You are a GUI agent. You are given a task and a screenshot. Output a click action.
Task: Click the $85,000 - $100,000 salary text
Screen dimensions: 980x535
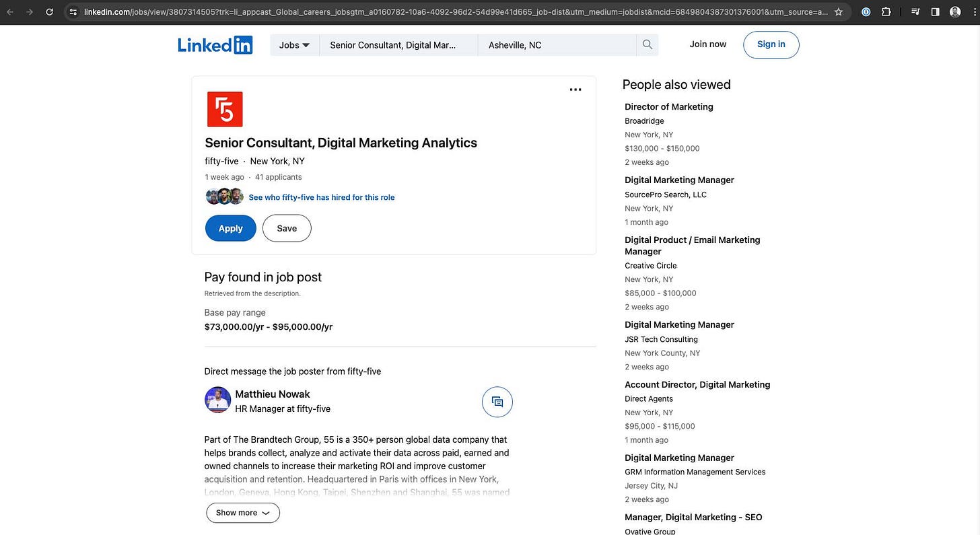point(660,293)
